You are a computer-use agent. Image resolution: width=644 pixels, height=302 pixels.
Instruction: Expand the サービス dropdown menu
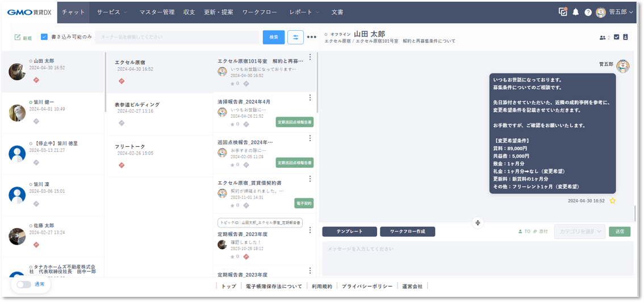click(112, 12)
